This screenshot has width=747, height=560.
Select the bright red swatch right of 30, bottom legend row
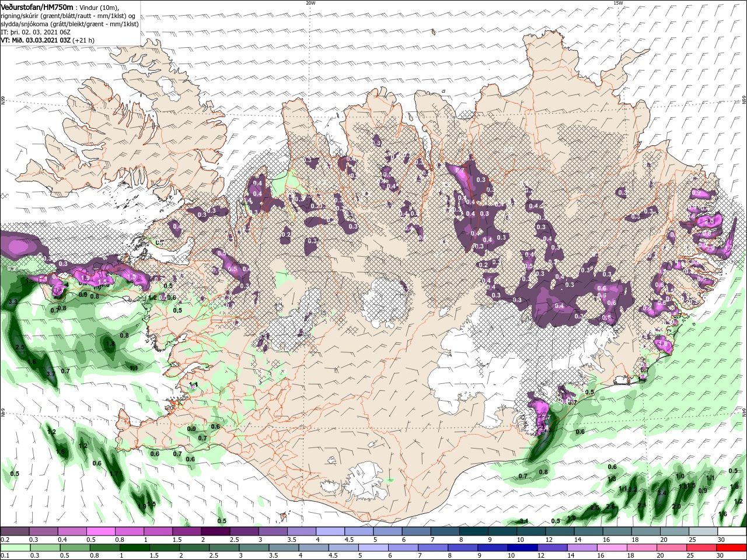click(732, 547)
